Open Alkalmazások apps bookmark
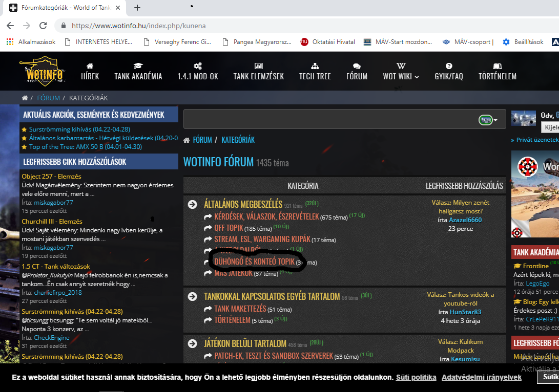The width and height of the screenshot is (559, 392). pos(31,42)
